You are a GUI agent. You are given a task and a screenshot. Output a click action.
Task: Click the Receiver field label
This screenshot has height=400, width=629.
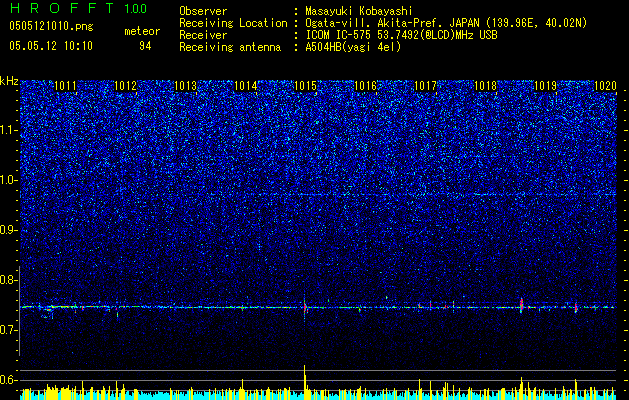click(x=203, y=35)
